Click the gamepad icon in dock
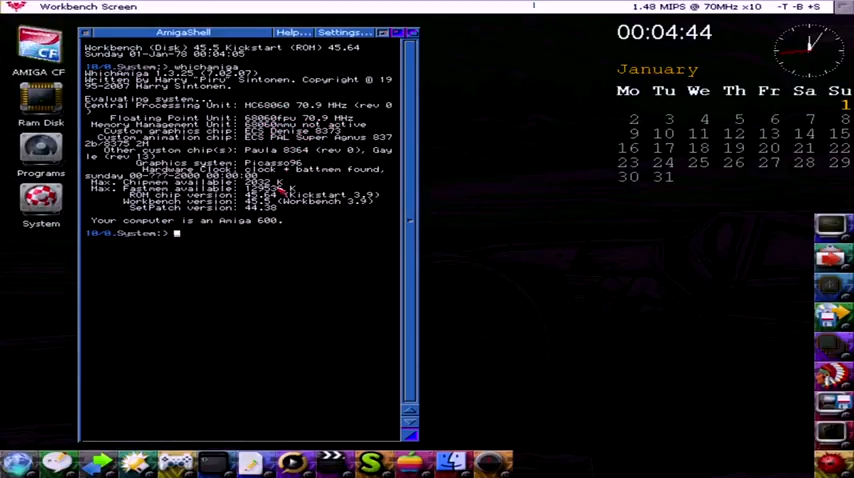Image resolution: width=854 pixels, height=478 pixels. pos(176,463)
